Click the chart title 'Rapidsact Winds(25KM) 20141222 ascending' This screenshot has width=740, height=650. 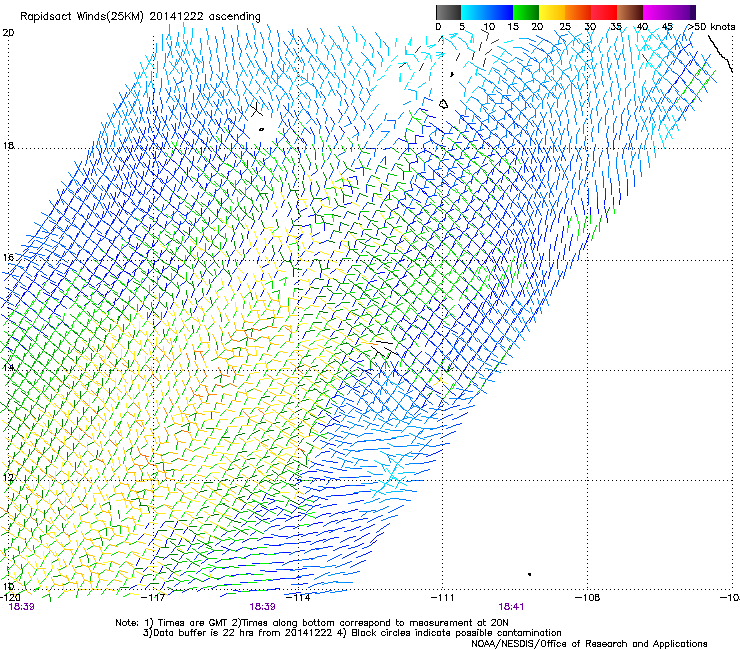pos(140,17)
